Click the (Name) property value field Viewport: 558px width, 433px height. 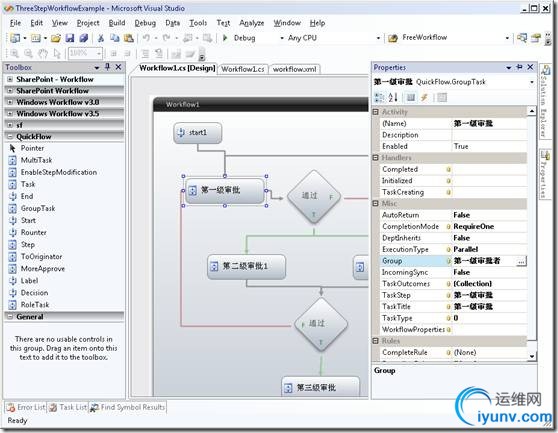[489, 123]
